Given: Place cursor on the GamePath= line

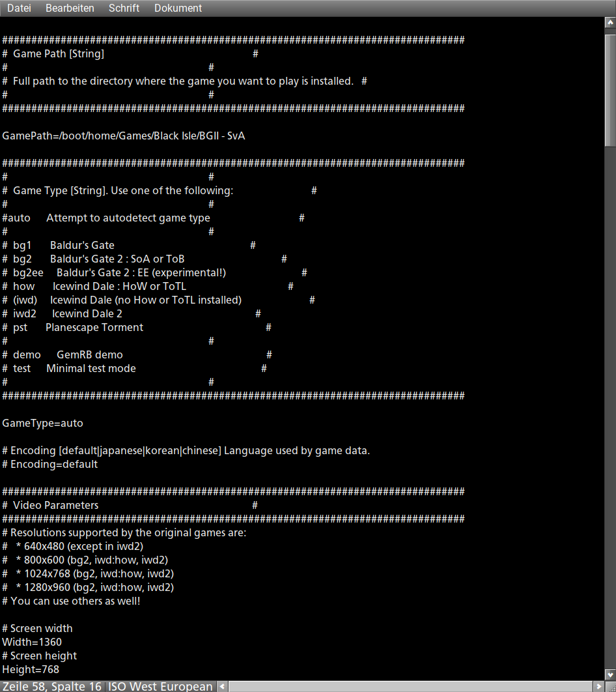Looking at the screenshot, I should [124, 136].
